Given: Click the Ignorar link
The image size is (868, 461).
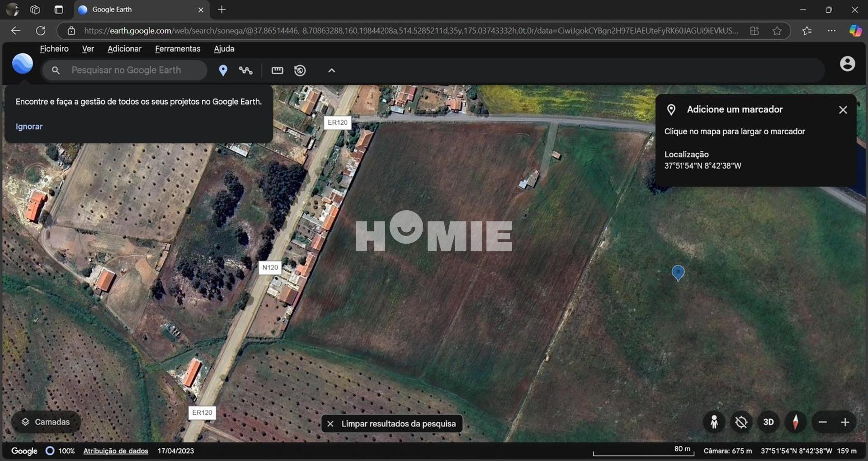Looking at the screenshot, I should pos(29,127).
